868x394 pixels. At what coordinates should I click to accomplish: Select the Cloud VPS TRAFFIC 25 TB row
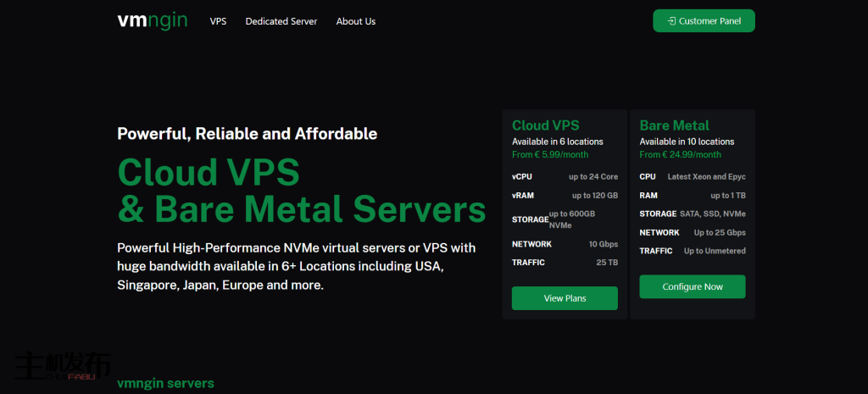pos(565,263)
